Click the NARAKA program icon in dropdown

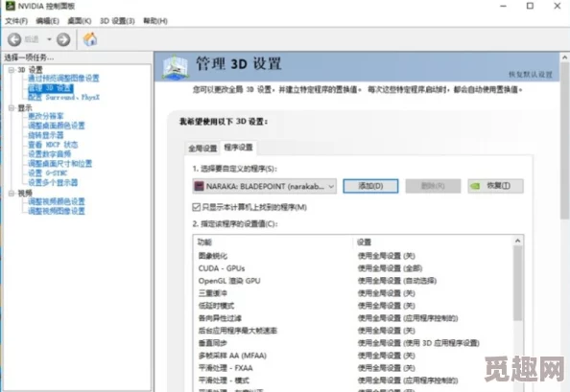click(x=199, y=186)
